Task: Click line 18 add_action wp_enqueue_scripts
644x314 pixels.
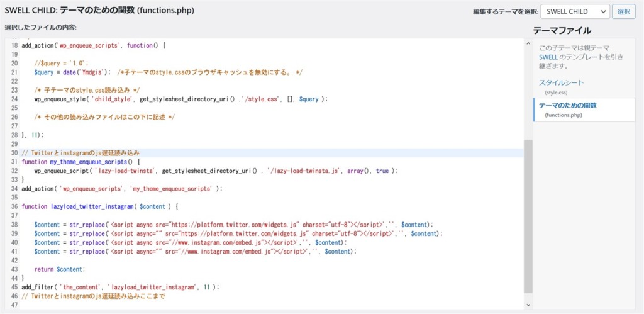Action: point(94,45)
